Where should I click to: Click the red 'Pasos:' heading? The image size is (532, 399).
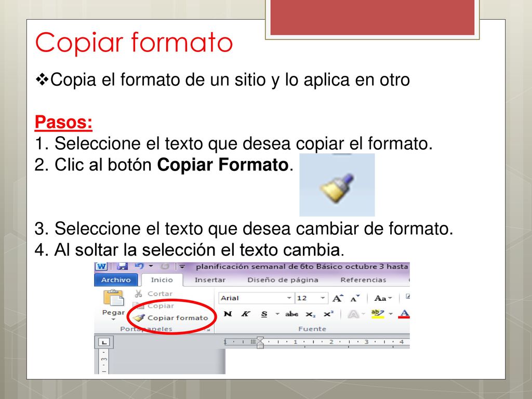click(63, 122)
